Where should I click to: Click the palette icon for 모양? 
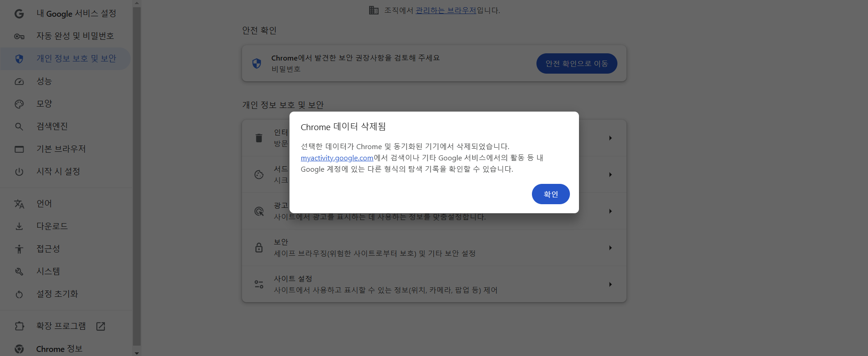point(19,104)
